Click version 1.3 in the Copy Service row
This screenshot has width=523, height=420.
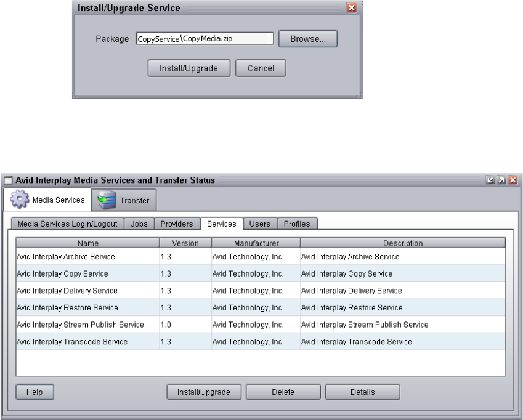click(x=185, y=273)
